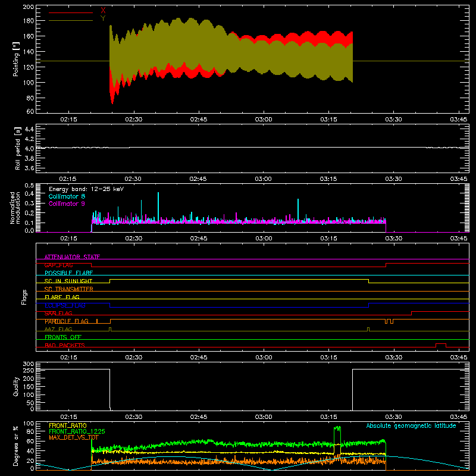Select the ECLIPSE_FLAG label
The height and width of the screenshot is (476, 476).
click(65, 305)
